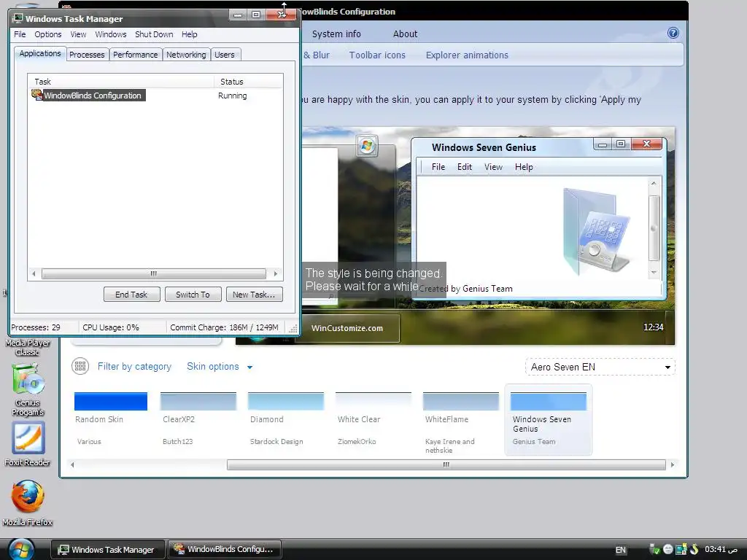The height and width of the screenshot is (560, 747).
Task: Open the File menu in Task Manager
Action: (x=20, y=34)
